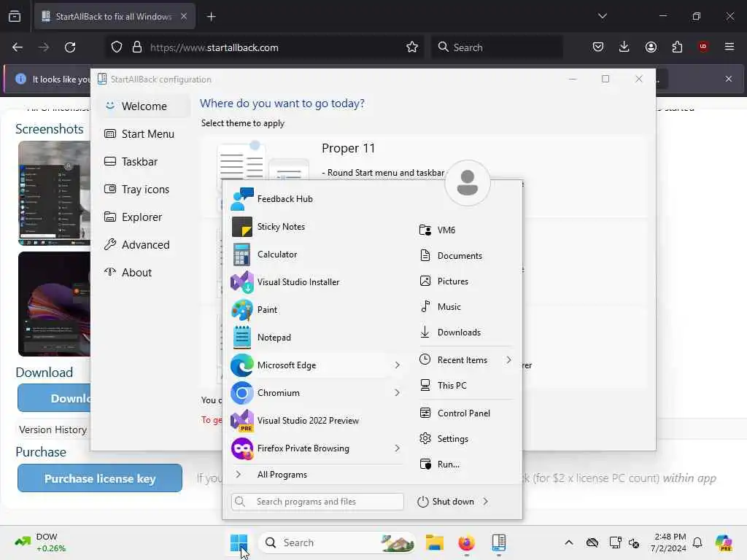Click the user account avatar picture
The width and height of the screenshot is (747, 560).
point(468,183)
